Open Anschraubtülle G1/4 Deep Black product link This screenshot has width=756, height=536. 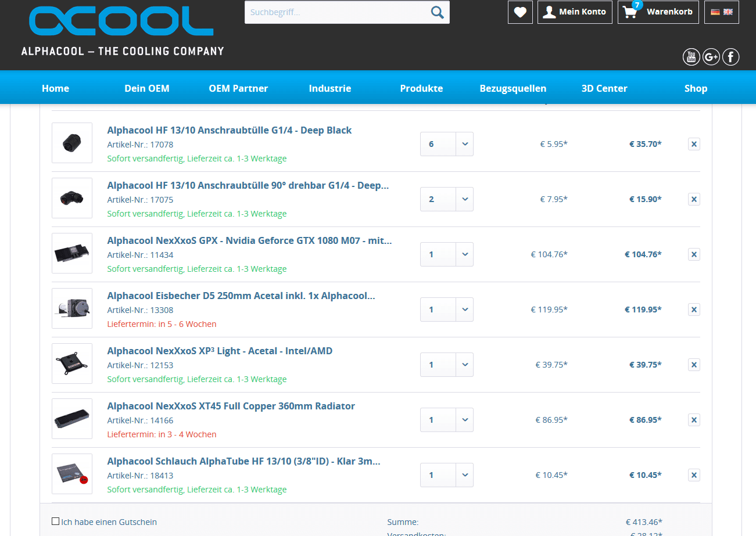[x=230, y=130]
